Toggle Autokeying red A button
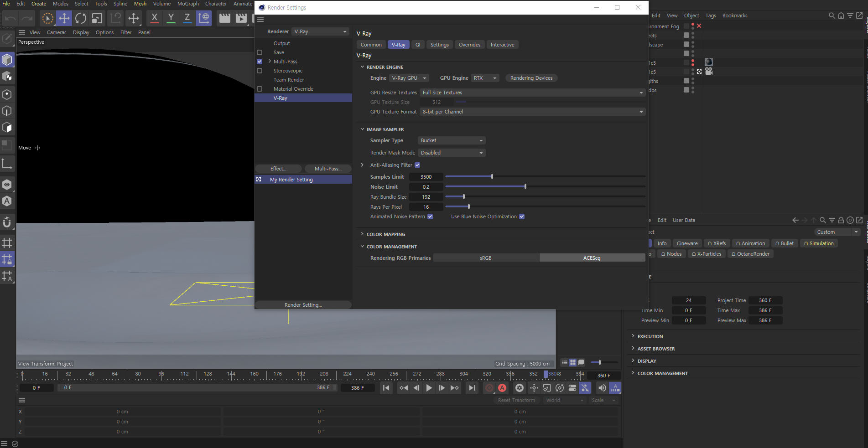This screenshot has height=448, width=868. pyautogui.click(x=502, y=388)
